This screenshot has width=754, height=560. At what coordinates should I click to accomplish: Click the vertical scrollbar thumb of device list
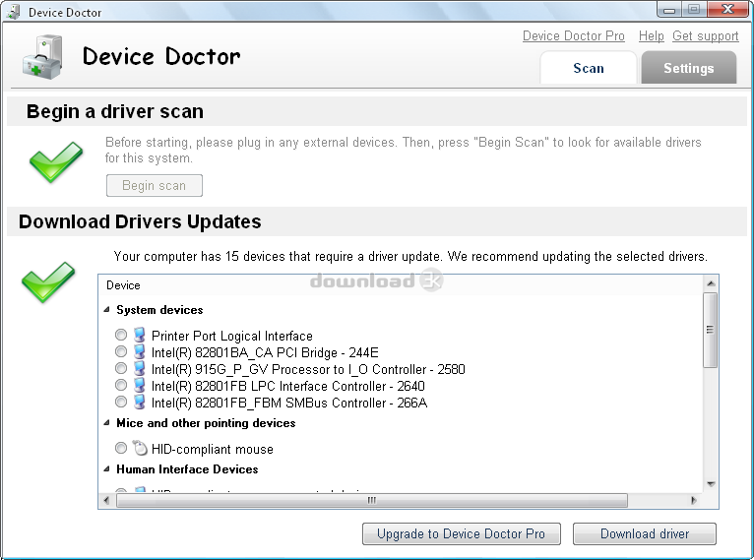[711, 330]
